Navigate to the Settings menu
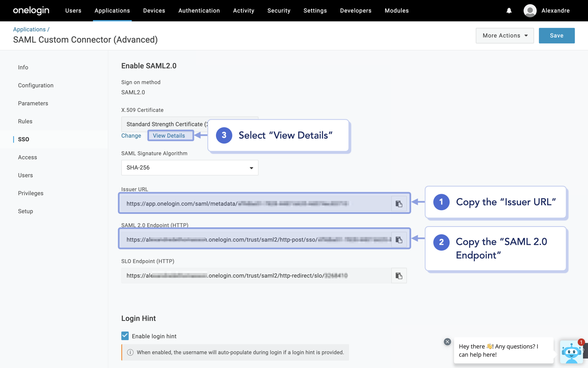The width and height of the screenshot is (588, 368). click(315, 11)
